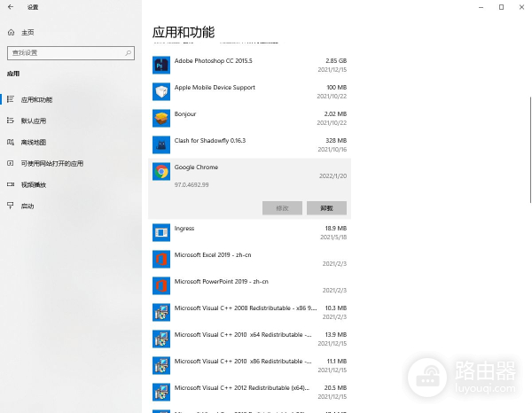532x413 pixels.
Task: Open the 主页 home icon
Action: tap(11, 32)
